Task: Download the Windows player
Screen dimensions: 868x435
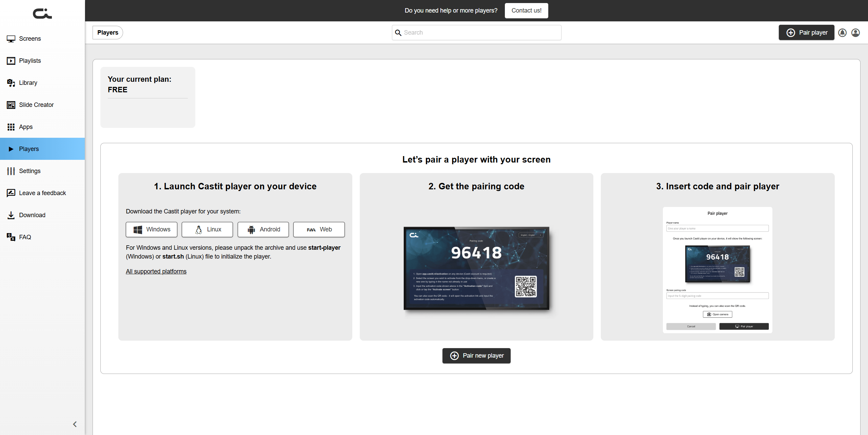Action: [x=152, y=229]
